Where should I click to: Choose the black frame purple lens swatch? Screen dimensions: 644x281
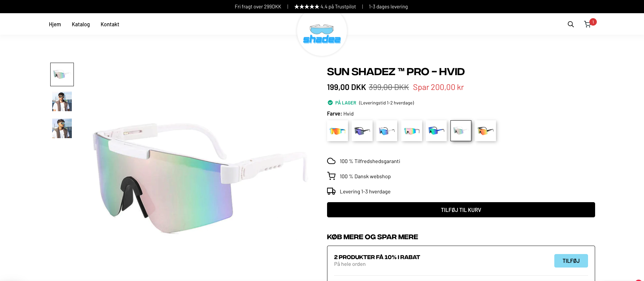(362, 131)
